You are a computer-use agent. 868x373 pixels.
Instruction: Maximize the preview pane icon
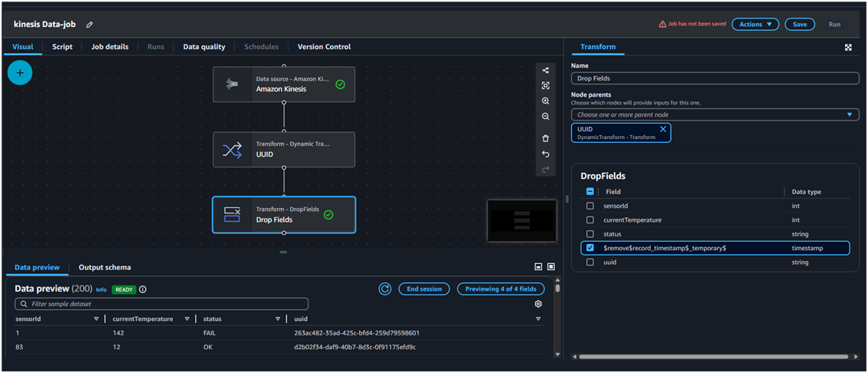tap(551, 267)
